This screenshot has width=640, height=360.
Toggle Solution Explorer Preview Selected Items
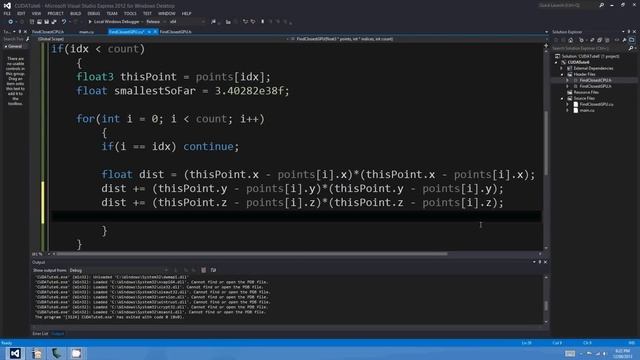pyautogui.click(x=632, y=40)
